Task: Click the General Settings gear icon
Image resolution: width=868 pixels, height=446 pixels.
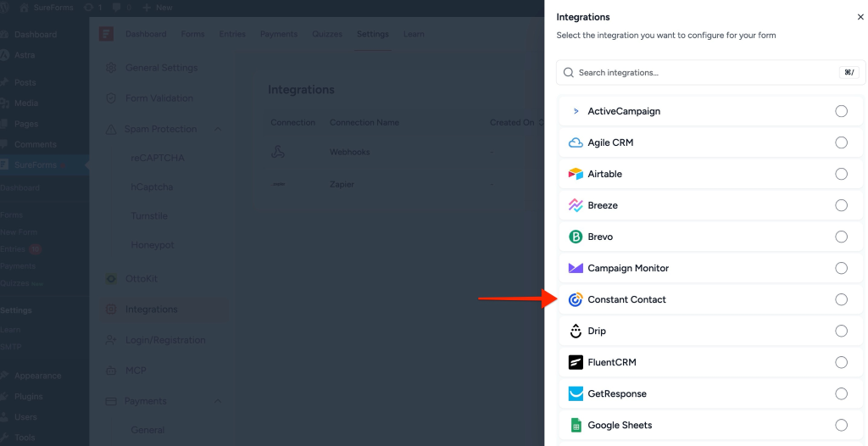Action: pos(111,68)
